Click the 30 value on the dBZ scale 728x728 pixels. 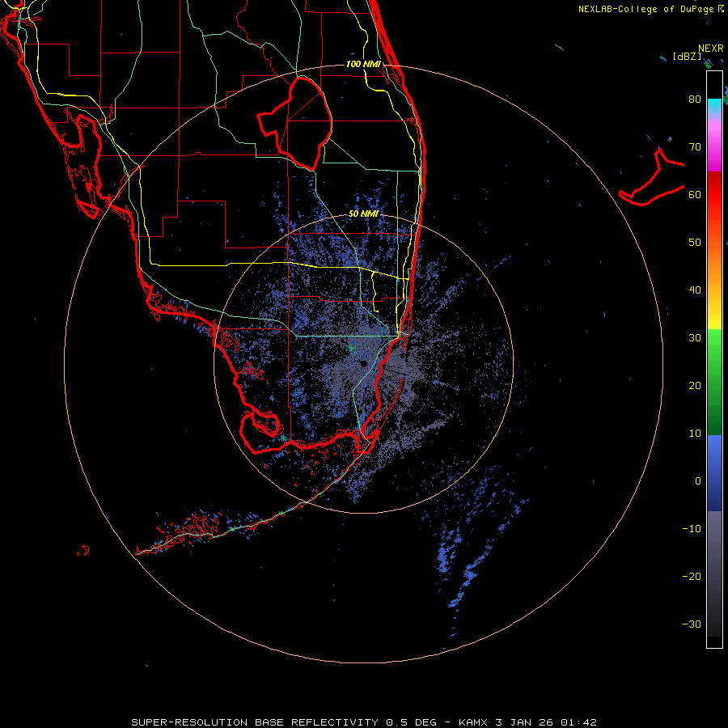(x=695, y=337)
